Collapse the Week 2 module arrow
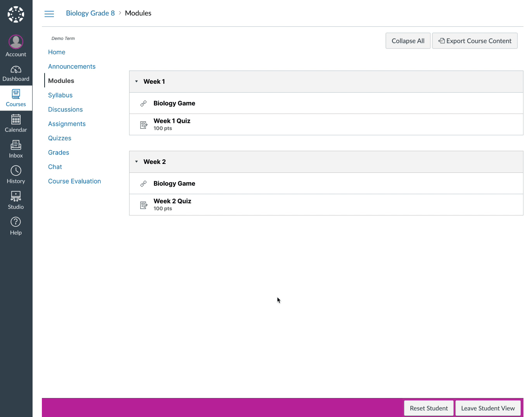This screenshot has width=532, height=417. coord(136,162)
